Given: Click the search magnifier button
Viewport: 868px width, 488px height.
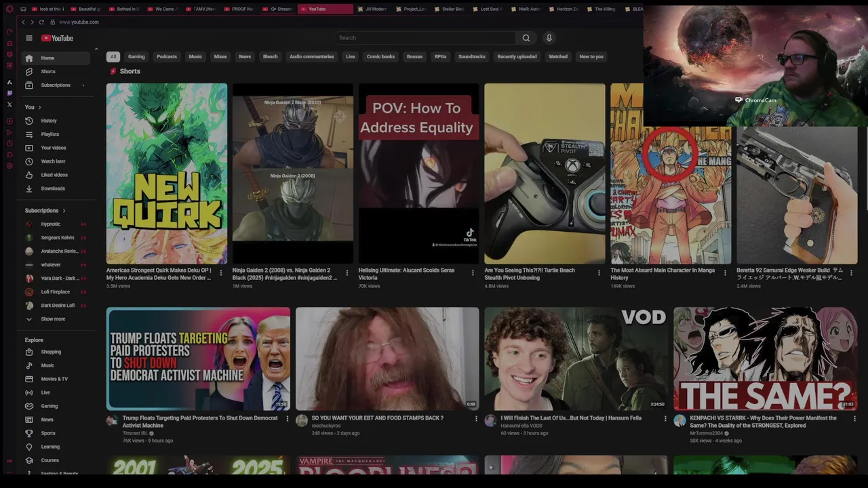Looking at the screenshot, I should 526,38.
